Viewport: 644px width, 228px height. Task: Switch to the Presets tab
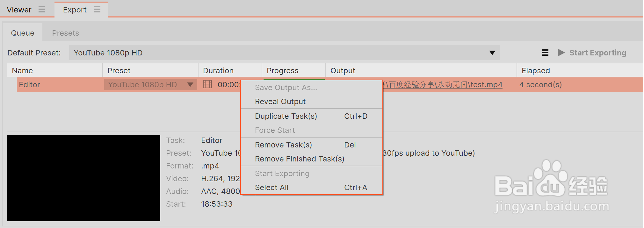coord(66,33)
